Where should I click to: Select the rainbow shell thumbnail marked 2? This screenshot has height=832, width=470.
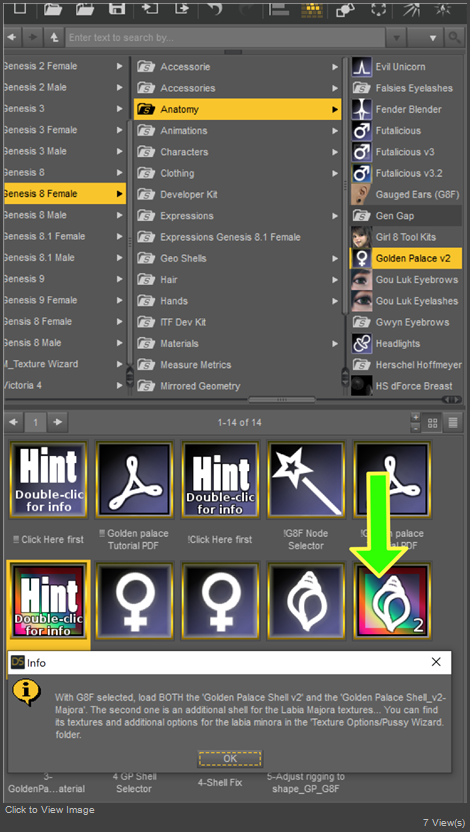click(392, 601)
